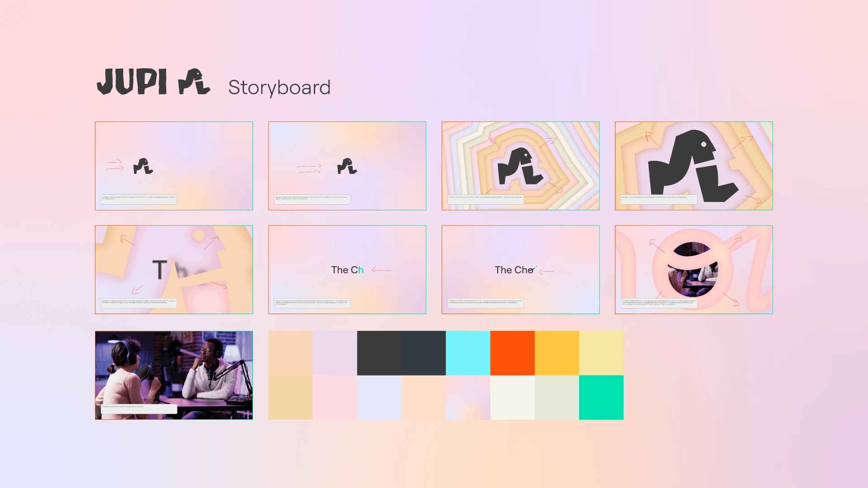Pick the off-white color swatch
Viewport: 868px width, 488px height.
[x=513, y=398]
